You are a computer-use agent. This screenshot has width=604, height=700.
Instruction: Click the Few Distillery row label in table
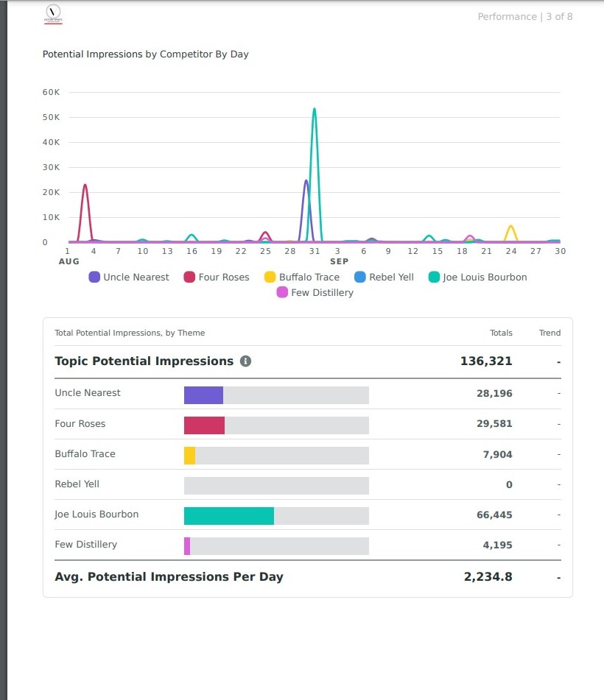click(85, 545)
